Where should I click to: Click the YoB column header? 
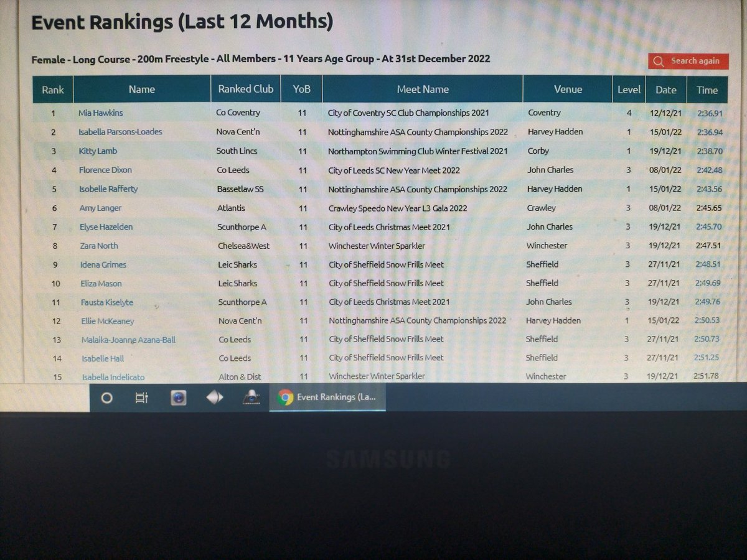pos(302,90)
